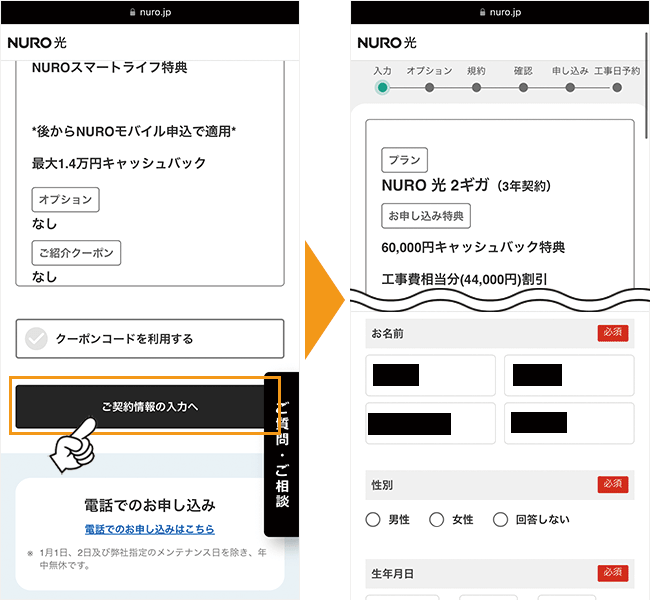Click the 電話でのお申し込み heading
The image size is (650, 600).
pyautogui.click(x=150, y=505)
